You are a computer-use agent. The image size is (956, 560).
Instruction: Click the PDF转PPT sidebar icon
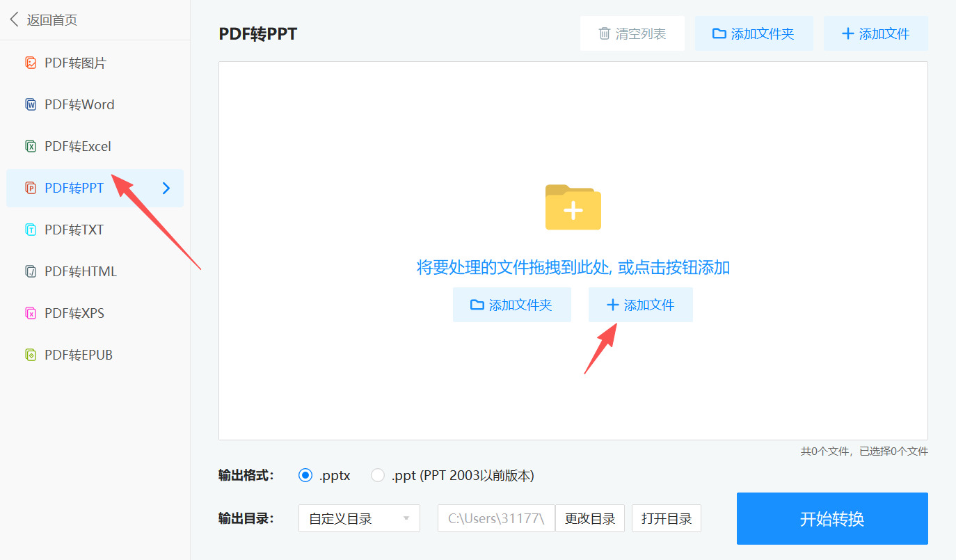[x=31, y=188]
